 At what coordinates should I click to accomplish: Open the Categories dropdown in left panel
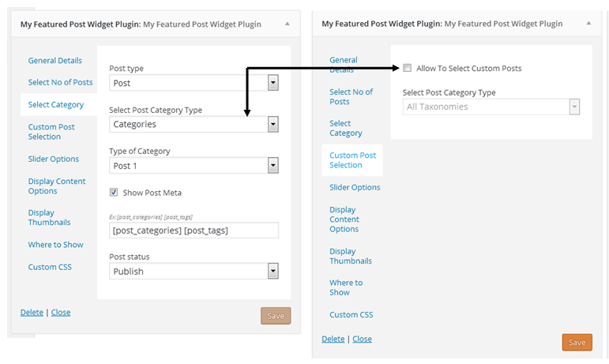point(273,124)
